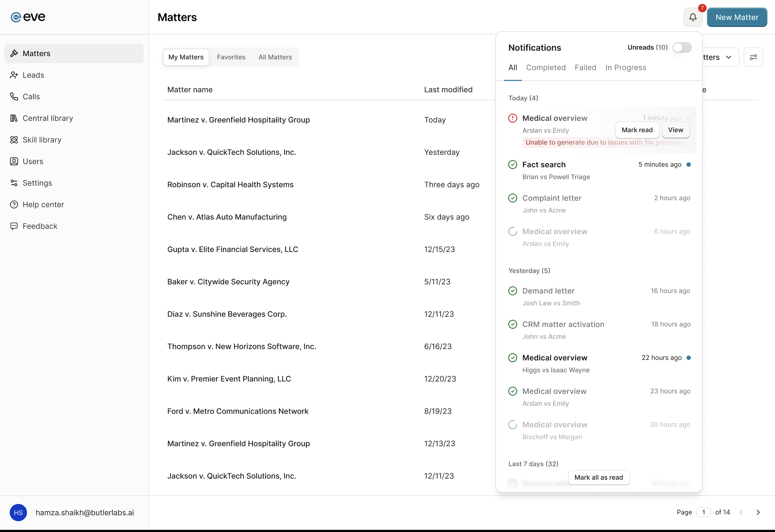This screenshot has width=775, height=532.
Task: Click the file processing error message
Action: click(606, 142)
